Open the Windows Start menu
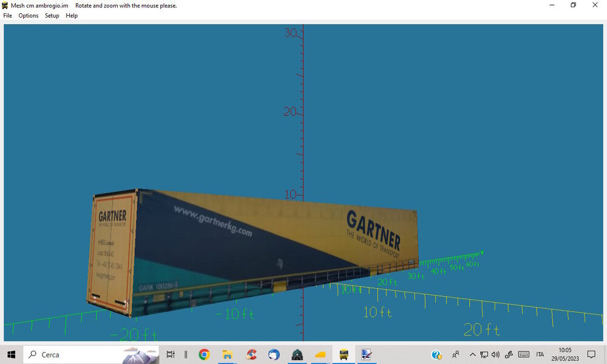 11,354
